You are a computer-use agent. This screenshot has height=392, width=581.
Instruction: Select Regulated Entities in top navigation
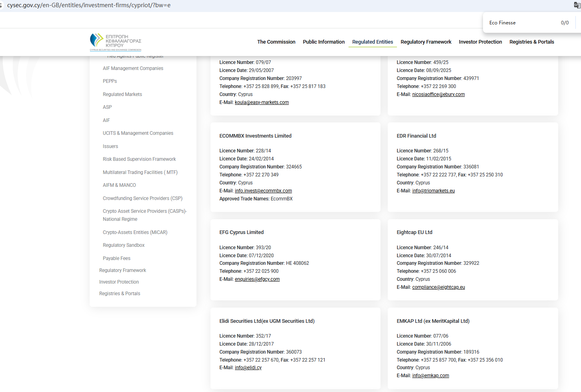(372, 42)
